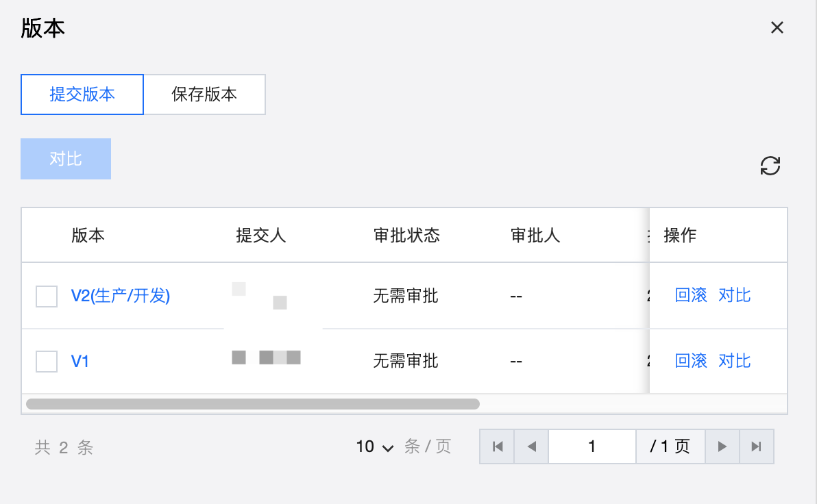817x504 pixels.
Task: Go to the previous page
Action: click(531, 446)
